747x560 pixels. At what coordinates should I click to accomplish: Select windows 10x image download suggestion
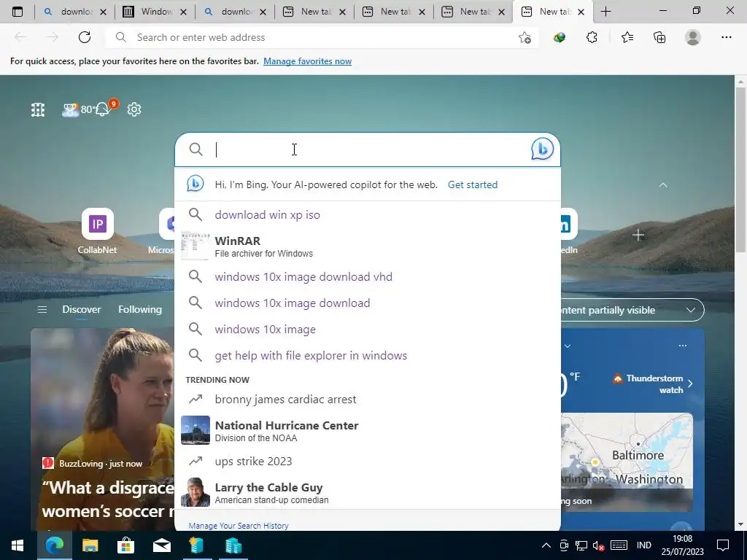pyautogui.click(x=368, y=303)
